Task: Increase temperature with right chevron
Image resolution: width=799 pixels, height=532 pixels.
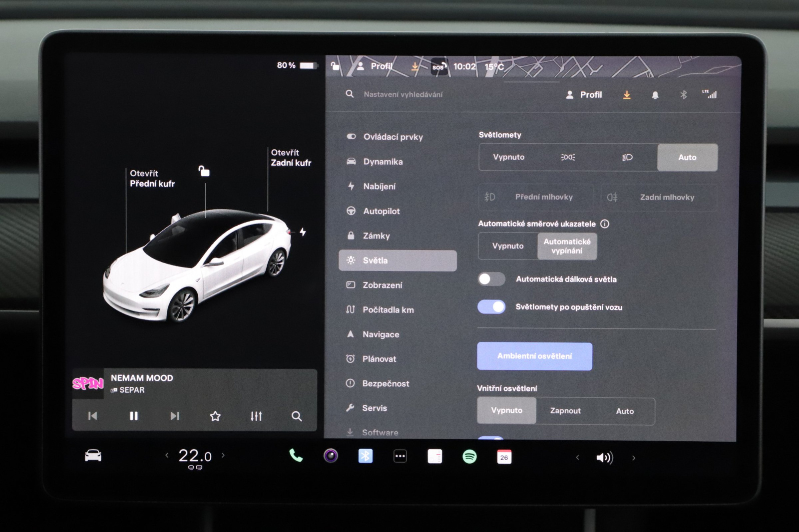Action: (223, 455)
